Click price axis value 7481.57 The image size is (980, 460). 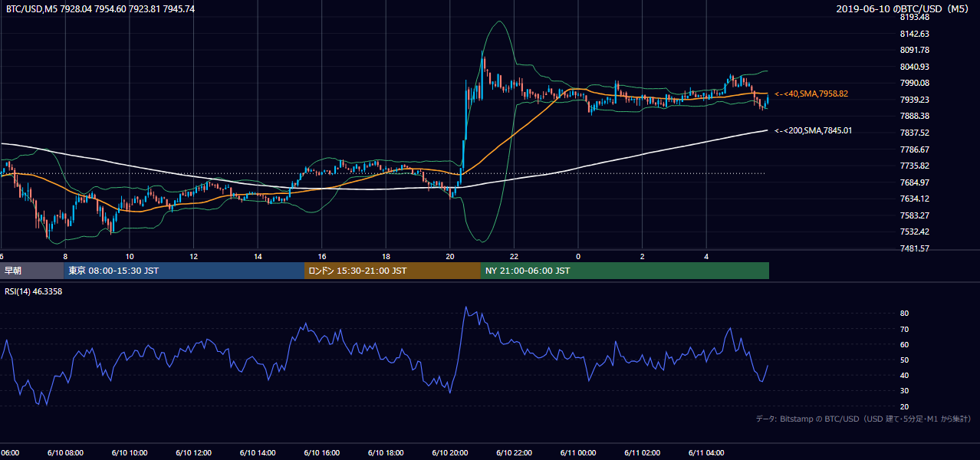tap(915, 248)
